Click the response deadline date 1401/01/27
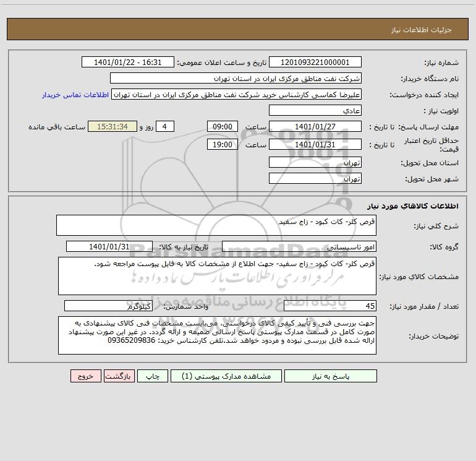Image resolution: width=476 pixels, height=461 pixels. 315,126
